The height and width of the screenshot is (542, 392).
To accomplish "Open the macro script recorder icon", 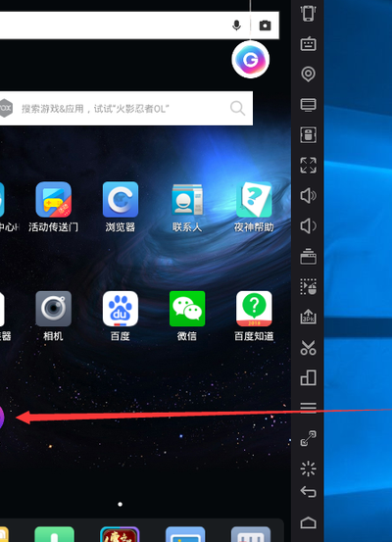I will coord(308,286).
